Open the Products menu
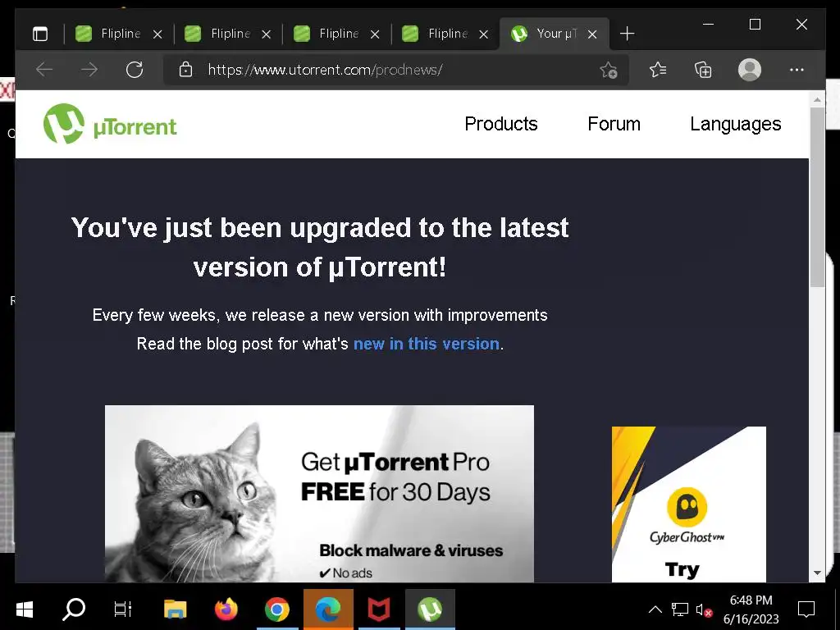Viewport: 840px width, 630px height. pyautogui.click(x=501, y=124)
